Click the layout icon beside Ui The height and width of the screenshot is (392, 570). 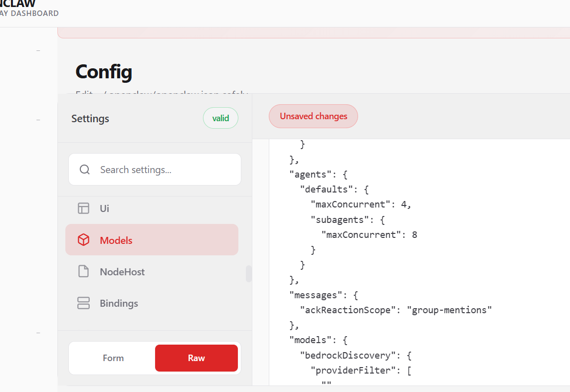[x=83, y=208]
